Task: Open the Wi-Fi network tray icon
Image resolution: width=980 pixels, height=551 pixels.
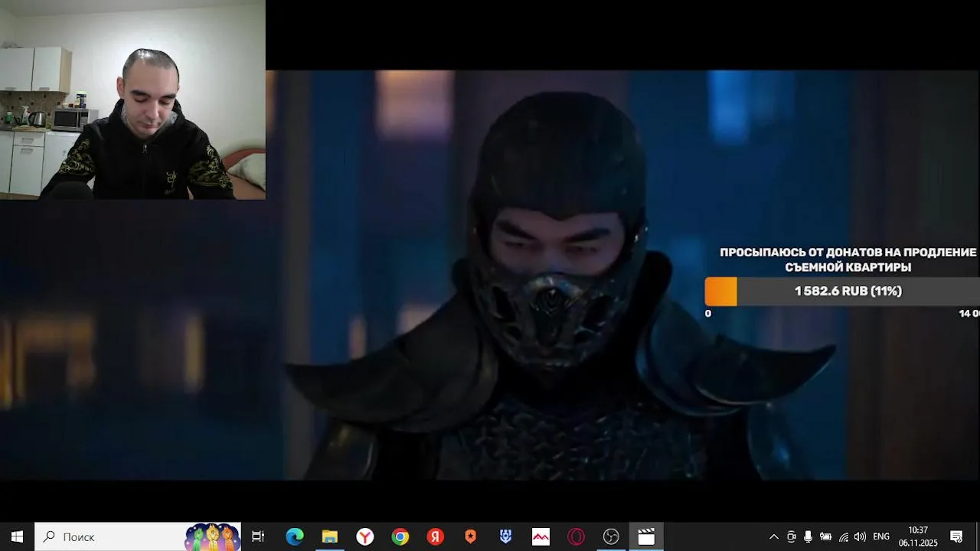Action: [x=844, y=536]
